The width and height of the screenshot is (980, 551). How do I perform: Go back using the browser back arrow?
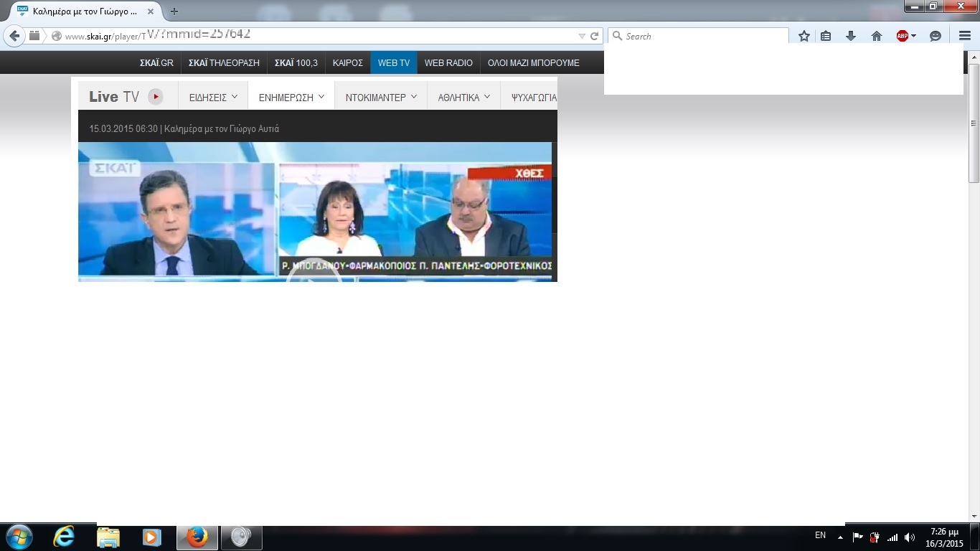pyautogui.click(x=14, y=36)
